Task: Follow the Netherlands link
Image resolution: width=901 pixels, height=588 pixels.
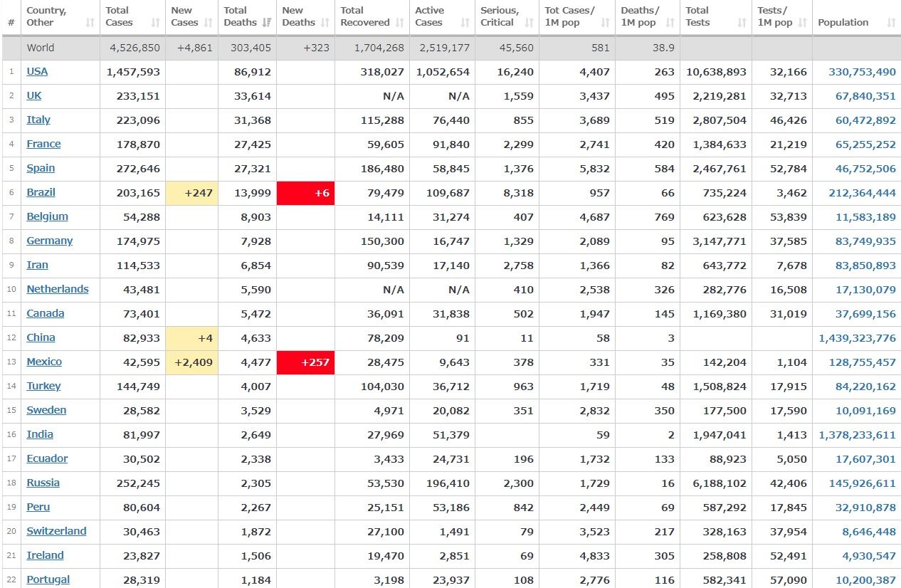Action: click(58, 289)
